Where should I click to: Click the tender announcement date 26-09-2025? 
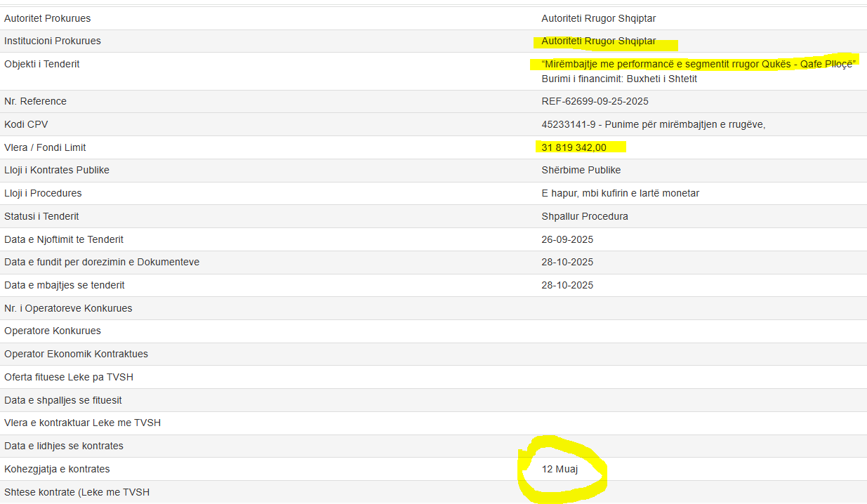pyautogui.click(x=567, y=239)
